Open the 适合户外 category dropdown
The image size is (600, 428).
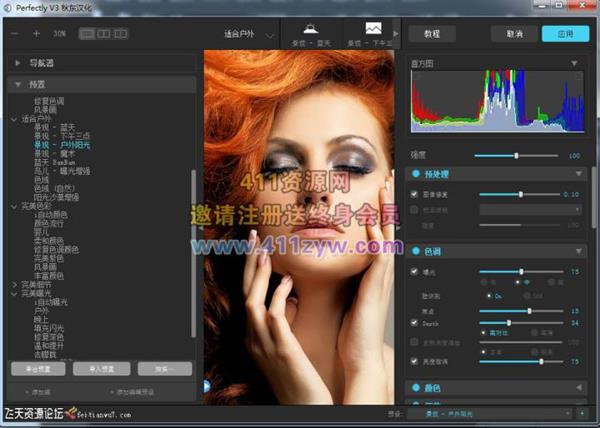243,33
